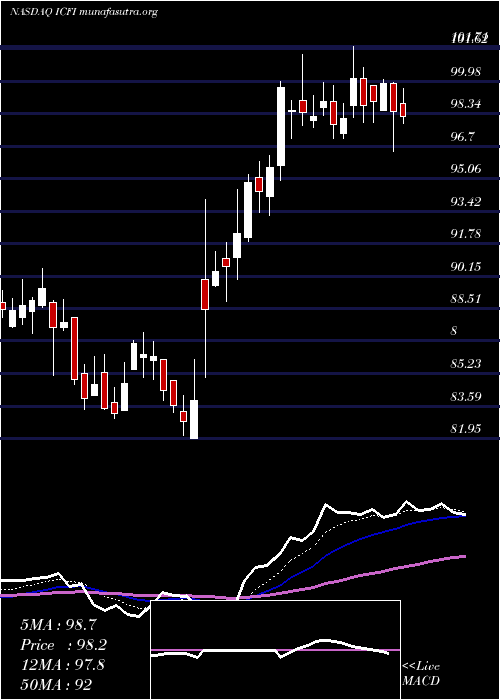Click the 12MA : 97.8 legend text
Screen dimensions: 500x700
[x=62, y=665]
